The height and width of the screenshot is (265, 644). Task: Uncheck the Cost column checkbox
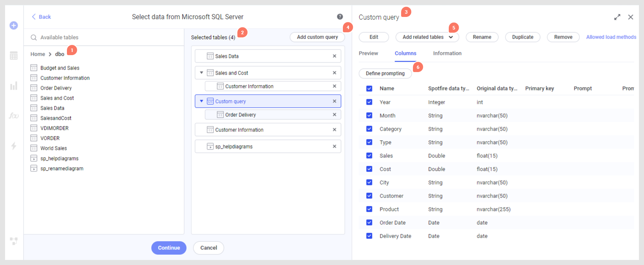click(369, 169)
